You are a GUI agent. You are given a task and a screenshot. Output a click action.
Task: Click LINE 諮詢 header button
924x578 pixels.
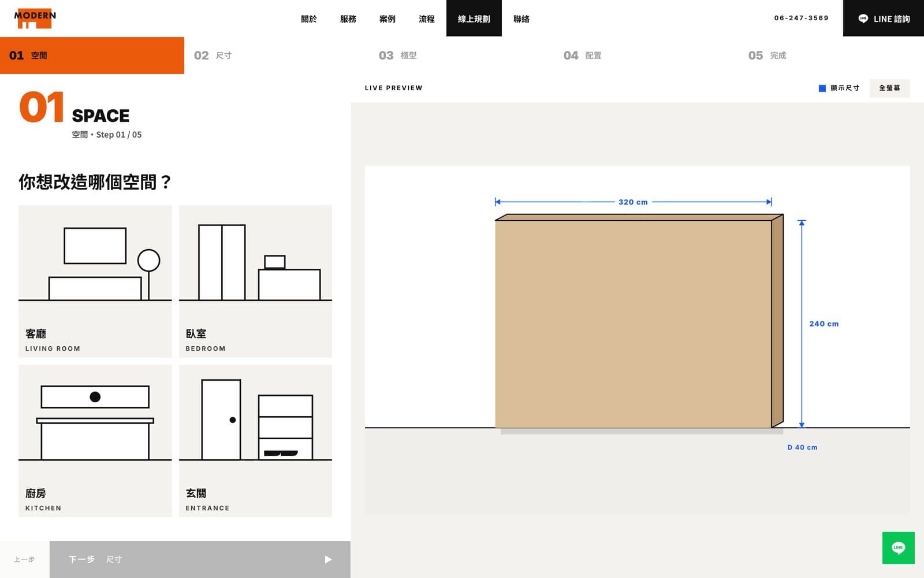[884, 18]
